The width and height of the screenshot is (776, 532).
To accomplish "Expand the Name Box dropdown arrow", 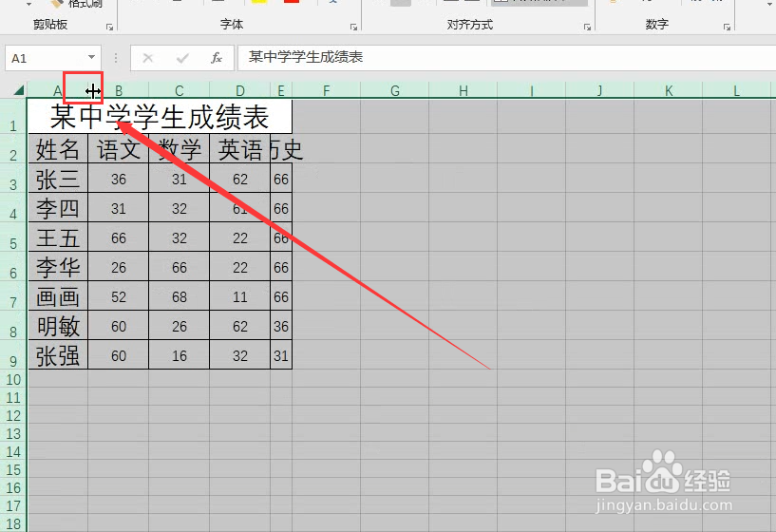I will [x=91, y=57].
